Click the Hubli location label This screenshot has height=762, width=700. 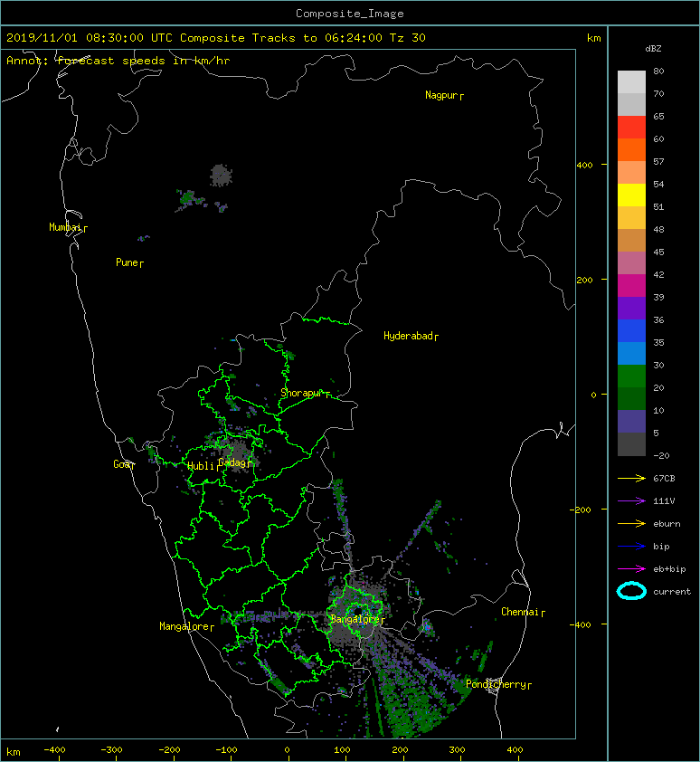click(x=201, y=466)
